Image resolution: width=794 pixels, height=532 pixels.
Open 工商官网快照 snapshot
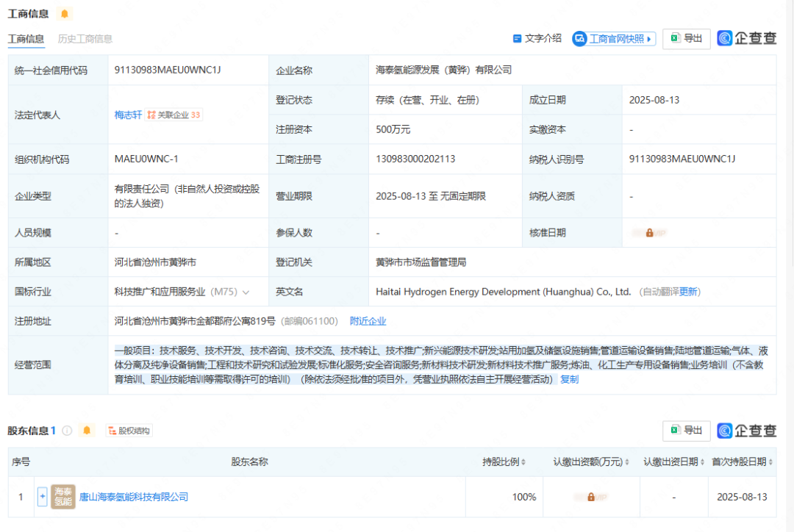(614, 39)
